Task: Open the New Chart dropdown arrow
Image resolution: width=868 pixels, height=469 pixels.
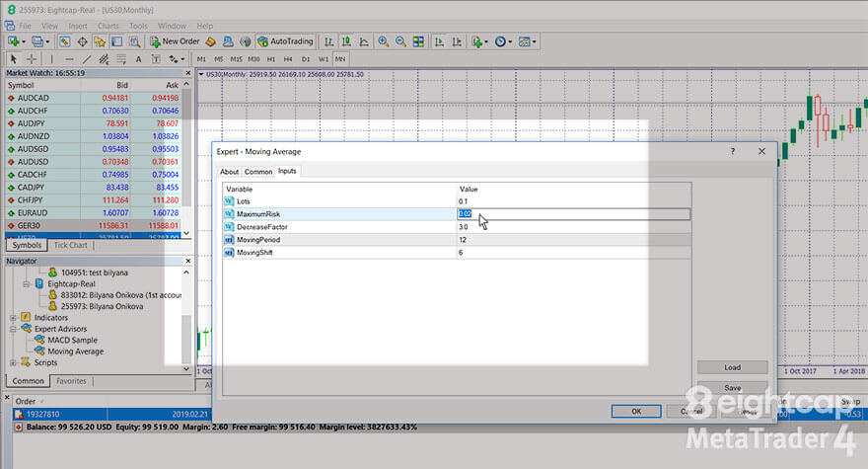Action: (24, 42)
